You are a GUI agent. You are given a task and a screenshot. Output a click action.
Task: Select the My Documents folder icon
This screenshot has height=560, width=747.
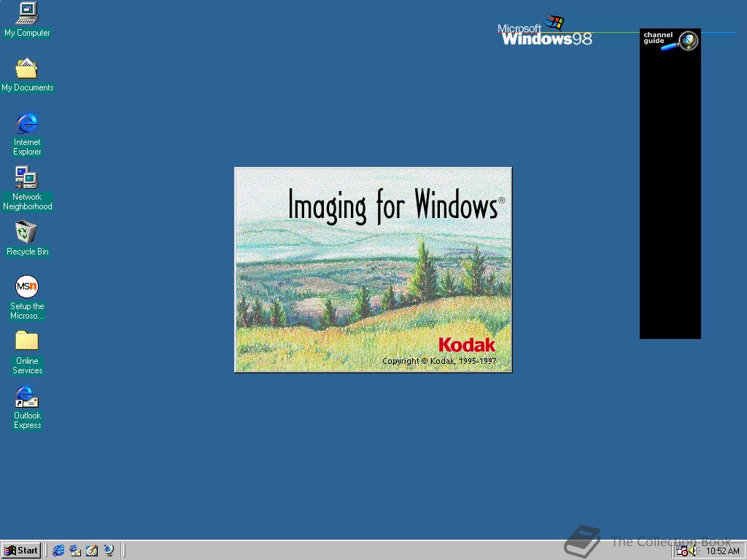(27, 68)
